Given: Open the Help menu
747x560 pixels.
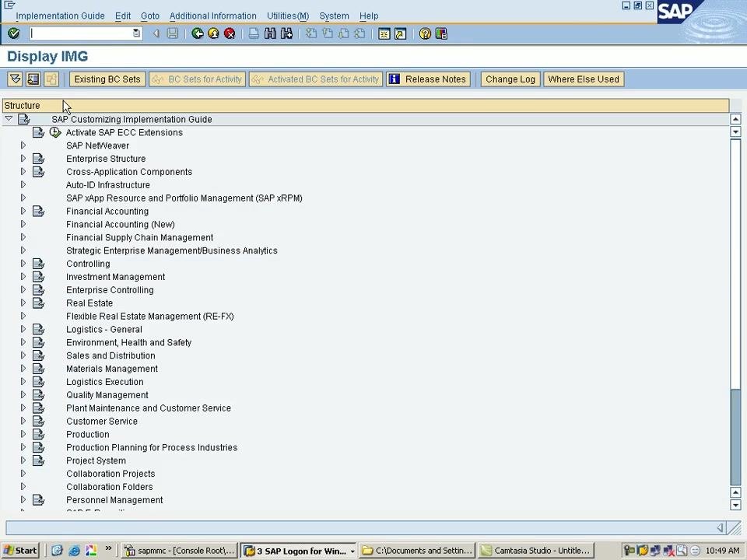Looking at the screenshot, I should [369, 16].
